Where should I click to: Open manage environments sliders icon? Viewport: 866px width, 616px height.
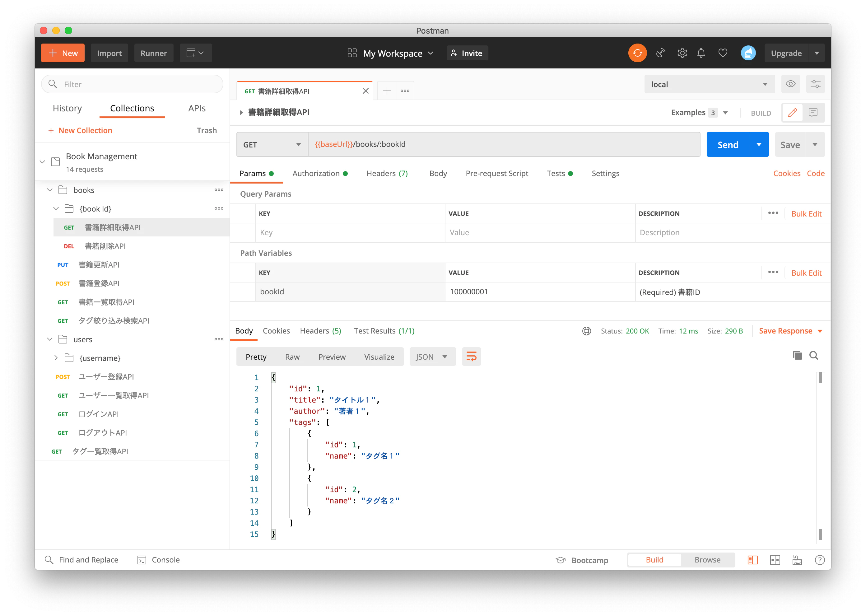[x=815, y=84]
